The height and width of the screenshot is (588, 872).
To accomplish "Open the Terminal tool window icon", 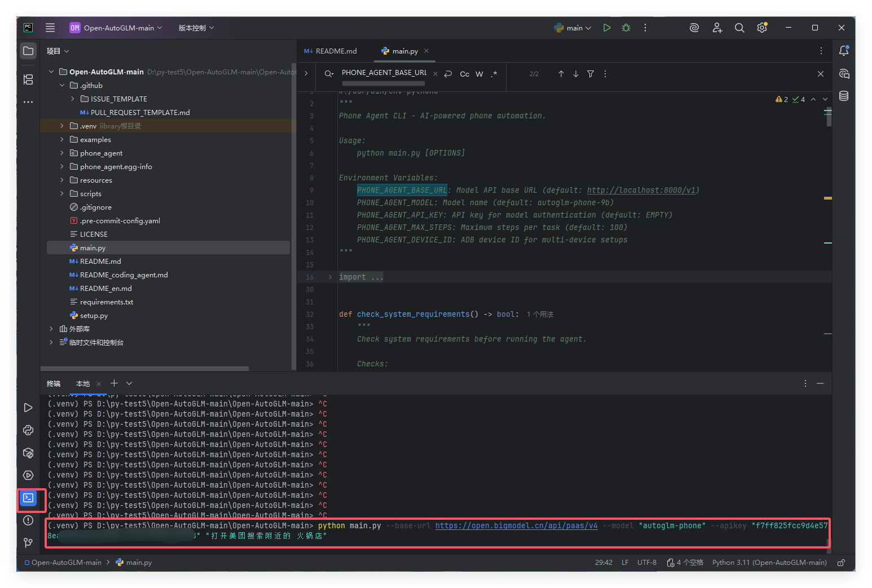I will coord(28,498).
